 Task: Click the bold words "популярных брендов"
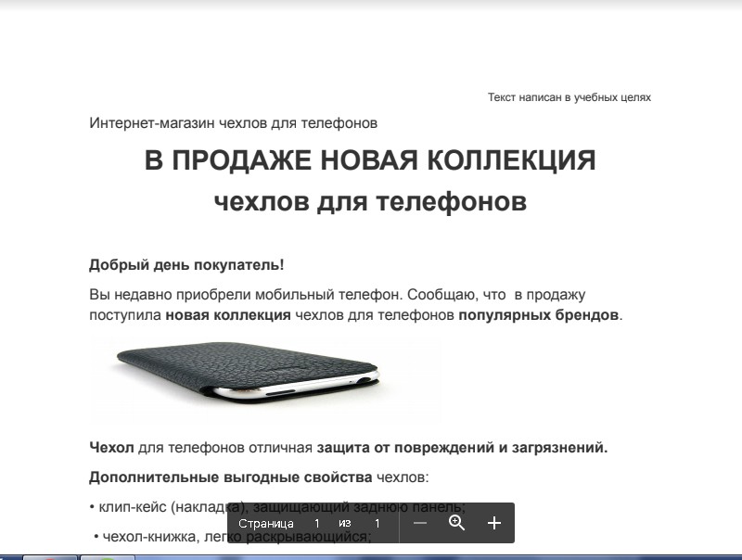pos(539,315)
